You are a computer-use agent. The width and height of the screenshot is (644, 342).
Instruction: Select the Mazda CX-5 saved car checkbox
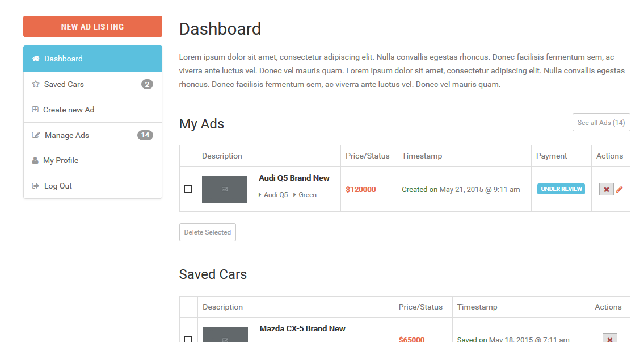pyautogui.click(x=188, y=339)
